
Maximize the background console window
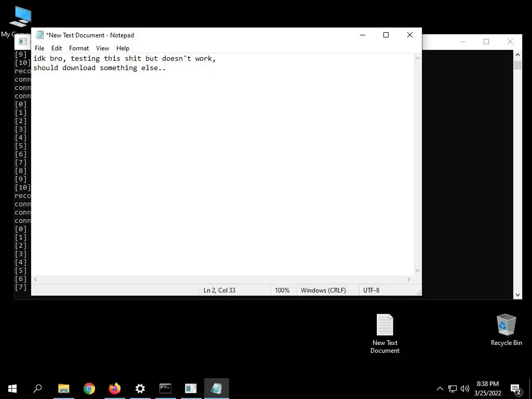tap(486, 42)
